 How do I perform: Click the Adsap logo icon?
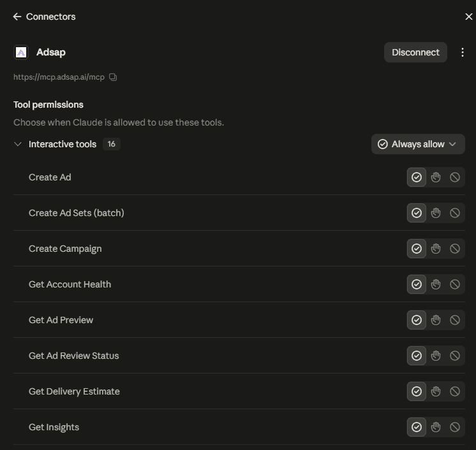pyautogui.click(x=21, y=52)
